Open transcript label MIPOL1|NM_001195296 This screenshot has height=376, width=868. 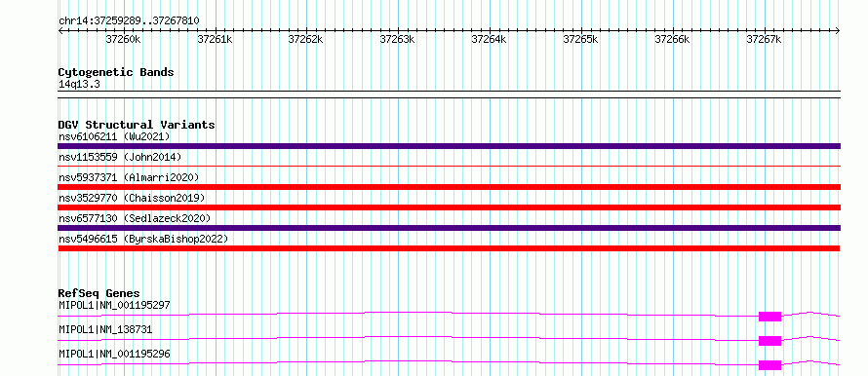click(x=114, y=354)
